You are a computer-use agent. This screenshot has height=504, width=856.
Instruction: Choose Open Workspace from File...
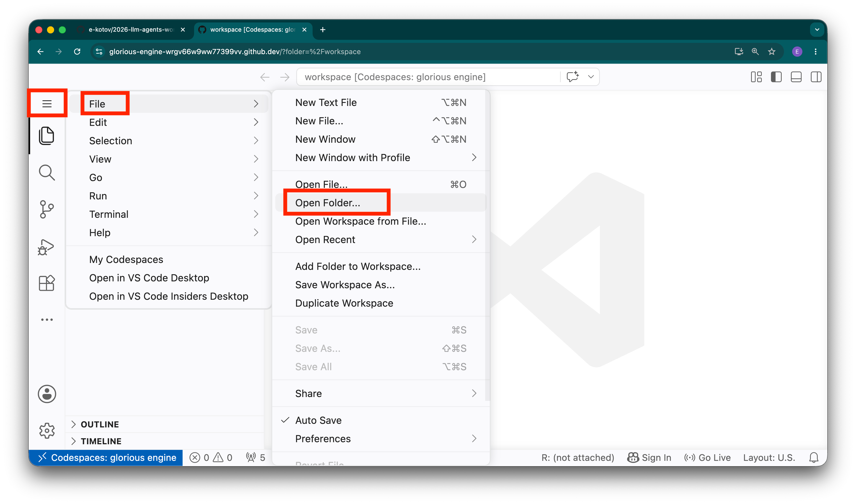(381, 221)
